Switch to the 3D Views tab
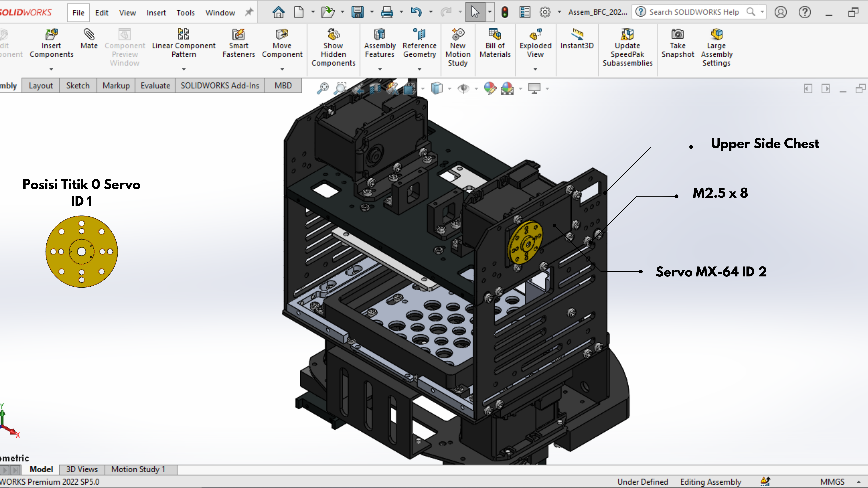This screenshot has width=868, height=488. point(82,469)
